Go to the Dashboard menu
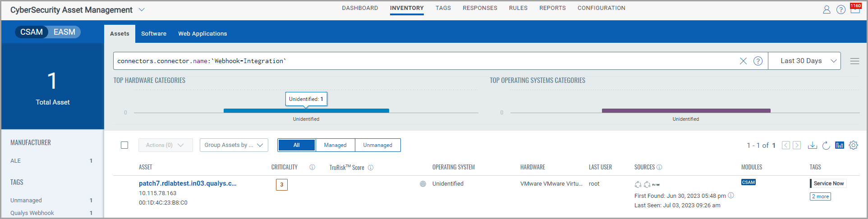Image resolution: width=868 pixels, height=219 pixels. (x=360, y=8)
